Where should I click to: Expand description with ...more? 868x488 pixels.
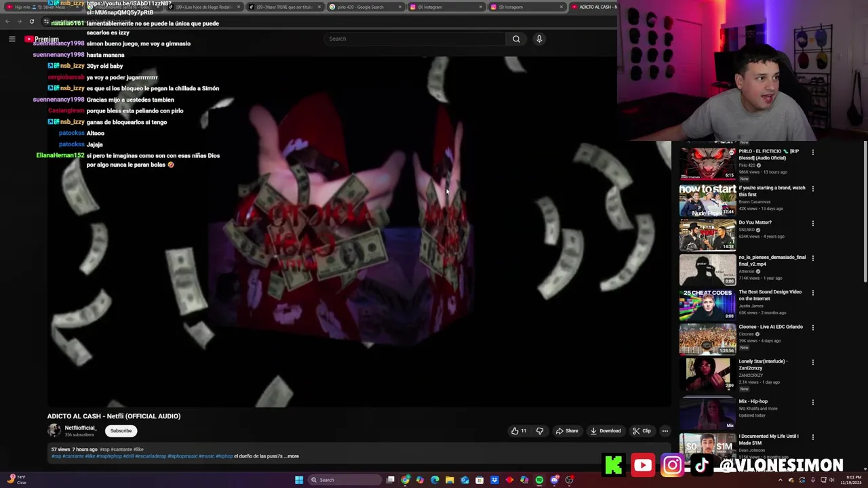coord(292,456)
